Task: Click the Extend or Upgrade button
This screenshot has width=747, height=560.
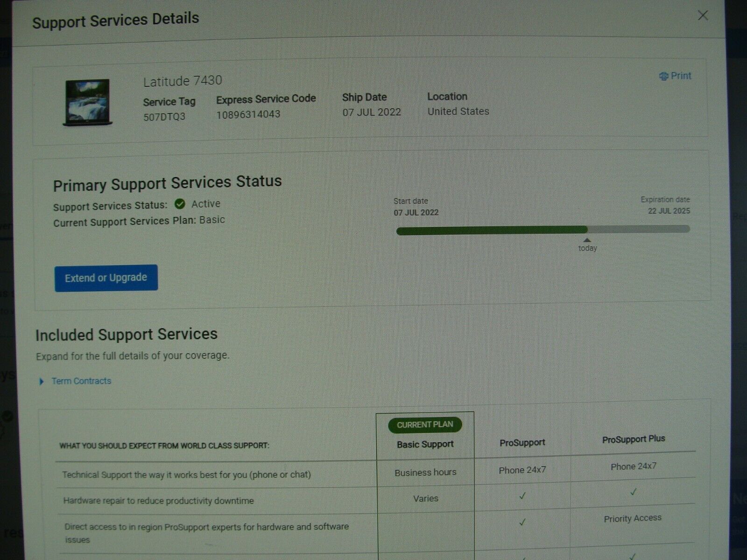Action: 106,277
